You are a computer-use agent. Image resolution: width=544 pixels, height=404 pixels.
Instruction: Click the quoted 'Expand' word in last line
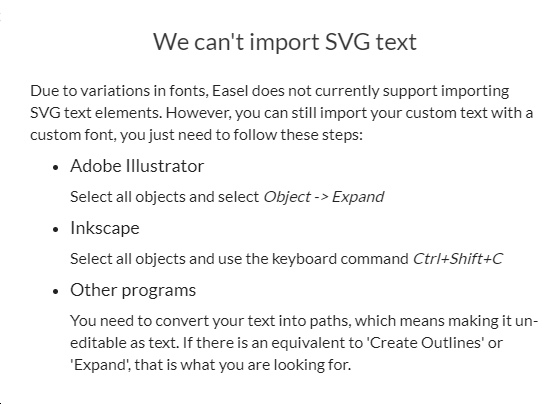pos(101,365)
